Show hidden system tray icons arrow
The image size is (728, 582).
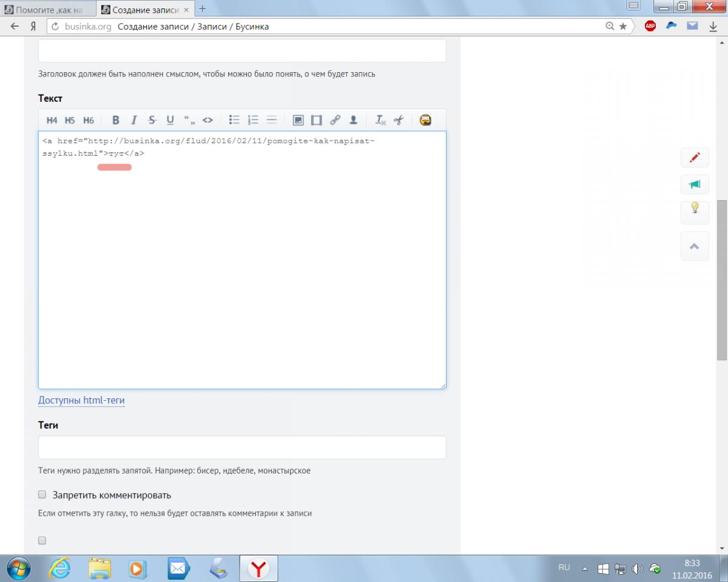click(585, 569)
